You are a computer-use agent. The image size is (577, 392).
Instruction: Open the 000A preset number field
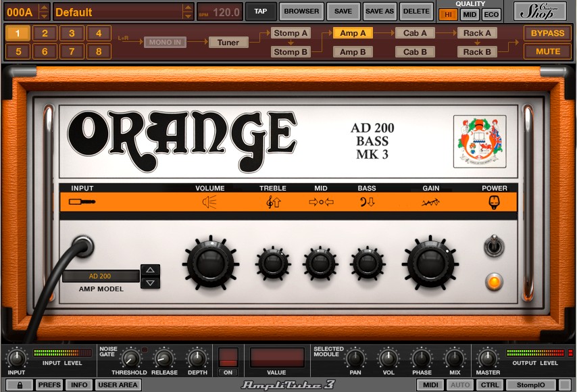tap(22, 12)
